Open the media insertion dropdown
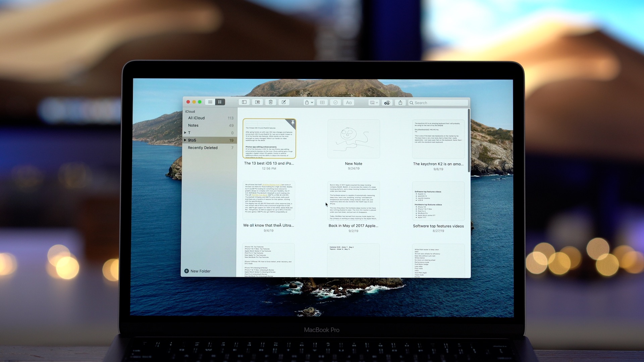 coord(374,102)
